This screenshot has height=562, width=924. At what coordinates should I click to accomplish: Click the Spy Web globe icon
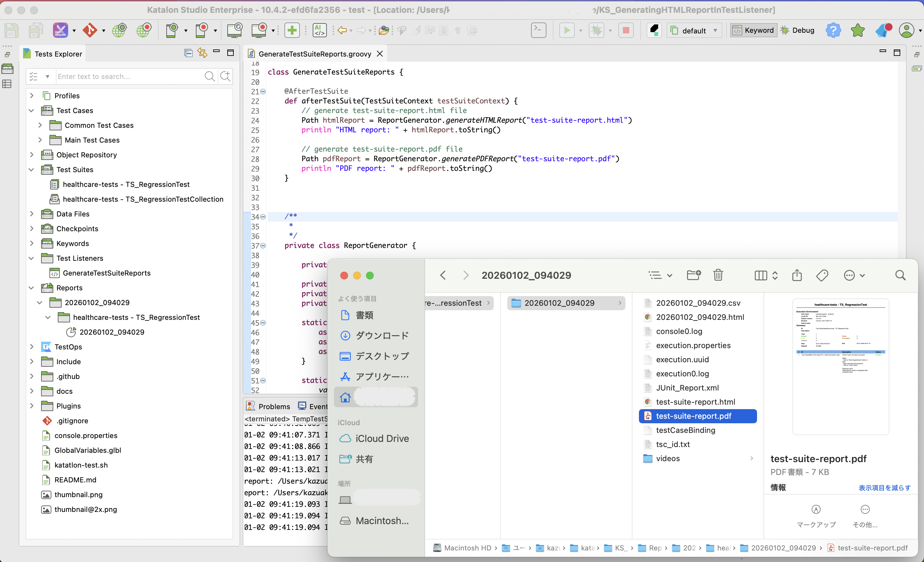pyautogui.click(x=119, y=30)
